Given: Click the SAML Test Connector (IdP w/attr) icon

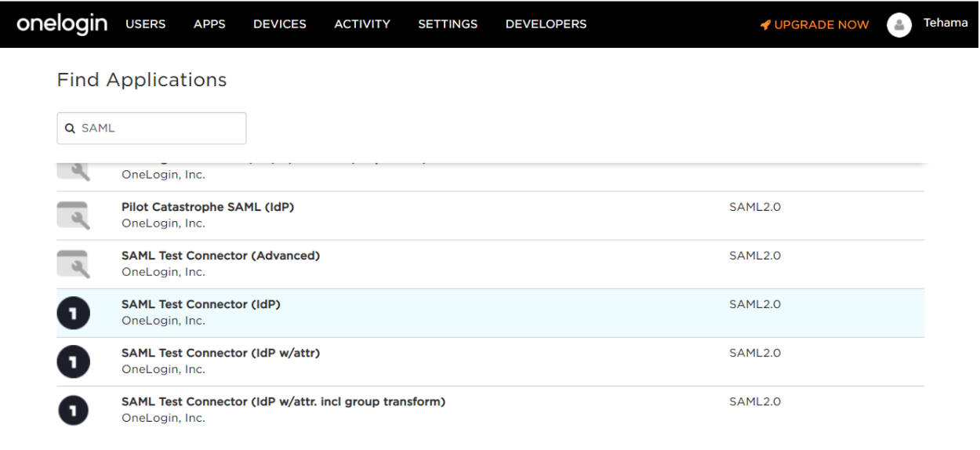Looking at the screenshot, I should [x=73, y=361].
